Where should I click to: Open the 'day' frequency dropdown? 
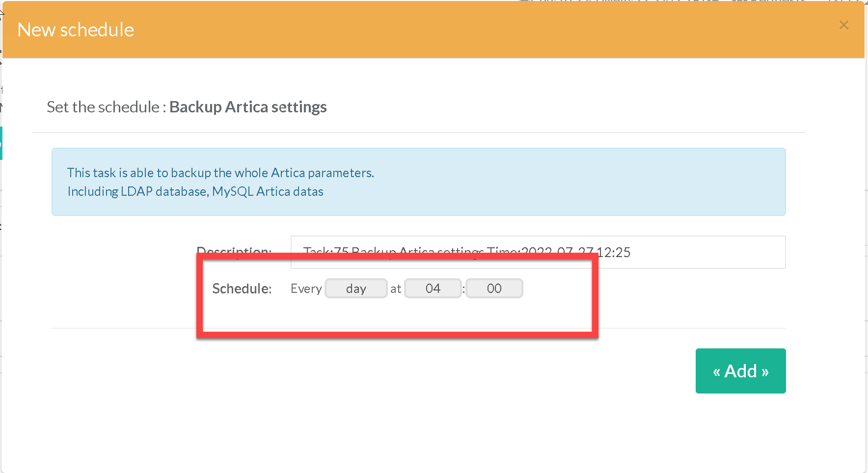pos(356,289)
